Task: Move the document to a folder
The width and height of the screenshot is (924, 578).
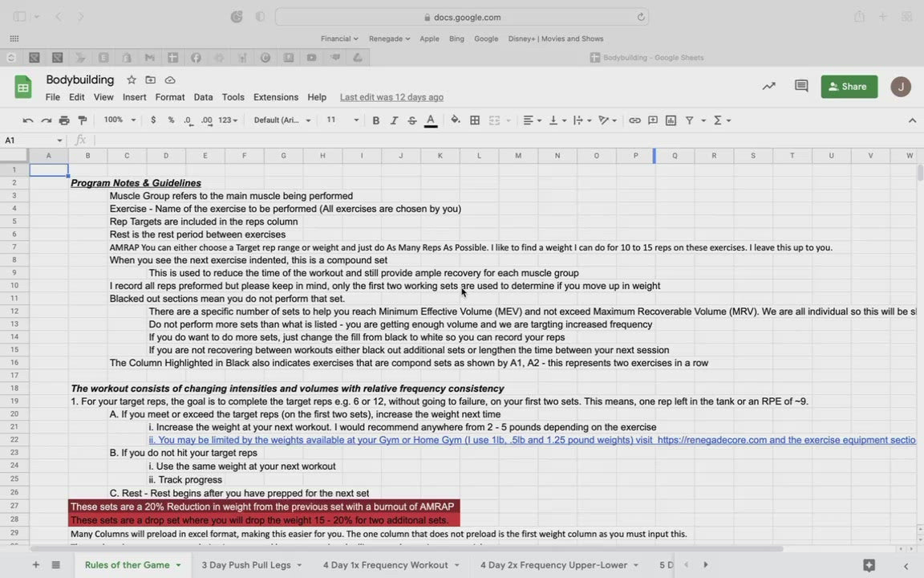Action: coord(150,79)
